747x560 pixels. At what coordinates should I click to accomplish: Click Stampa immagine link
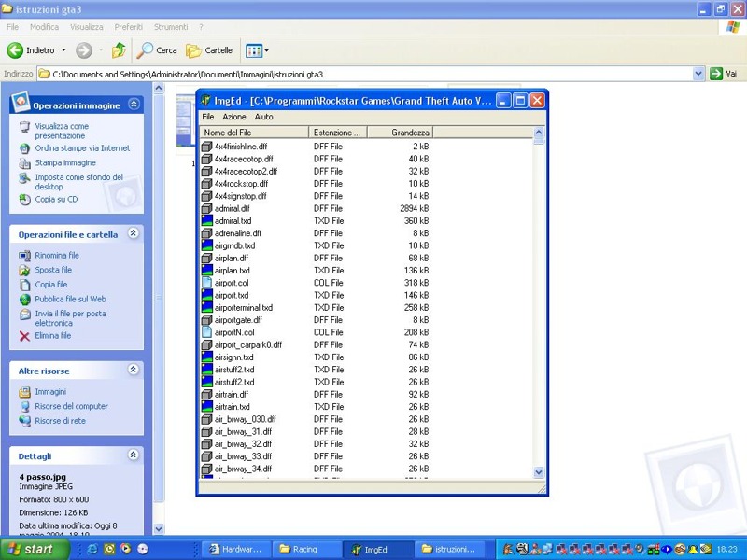65,162
